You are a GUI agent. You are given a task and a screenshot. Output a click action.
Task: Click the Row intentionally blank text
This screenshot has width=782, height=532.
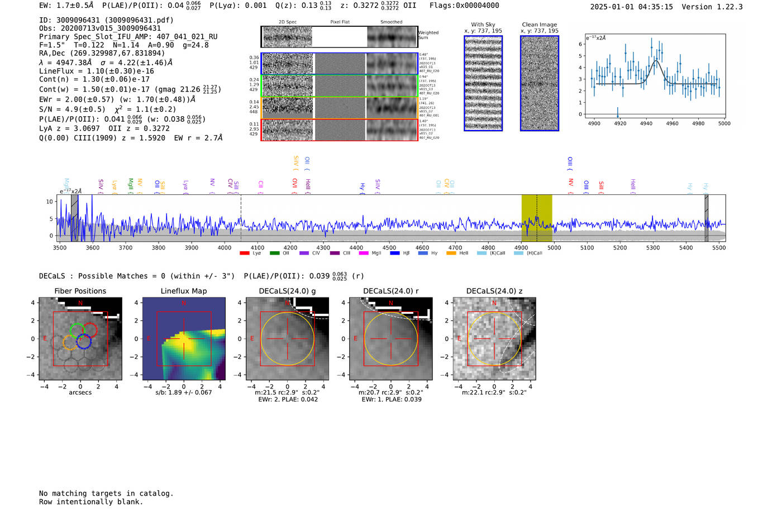[91, 502]
